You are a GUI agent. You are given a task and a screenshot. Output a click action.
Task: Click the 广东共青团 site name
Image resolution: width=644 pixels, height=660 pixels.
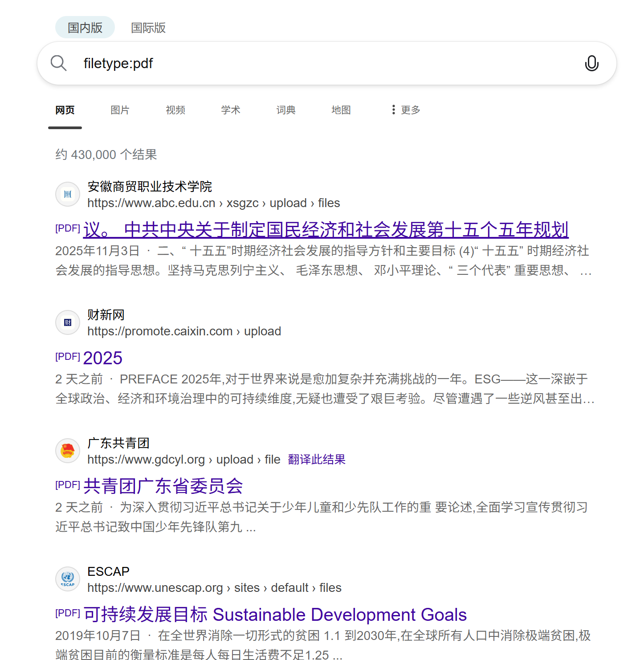click(118, 443)
